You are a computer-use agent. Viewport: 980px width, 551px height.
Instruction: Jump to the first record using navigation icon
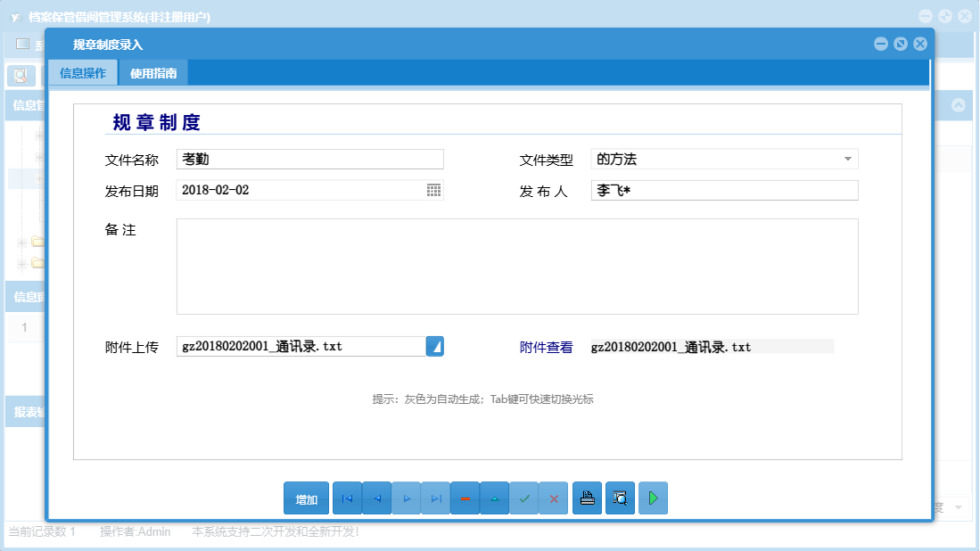coord(347,498)
